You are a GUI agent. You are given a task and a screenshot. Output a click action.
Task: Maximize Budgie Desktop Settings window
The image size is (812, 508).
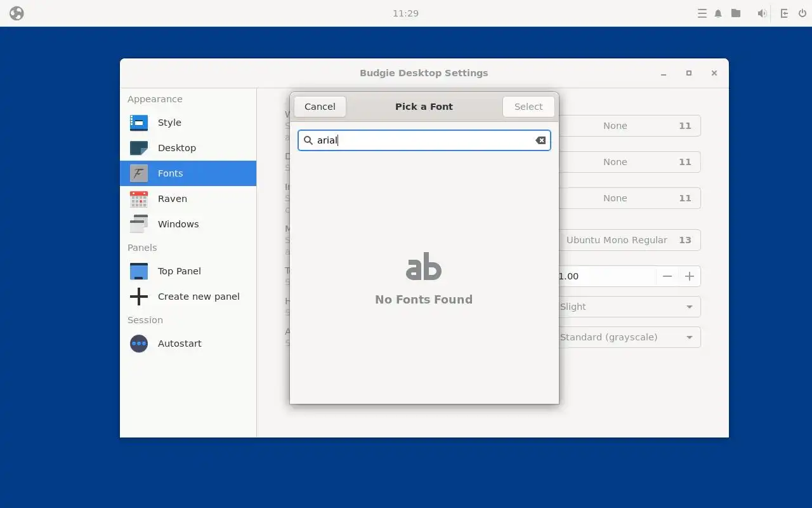[x=689, y=73]
